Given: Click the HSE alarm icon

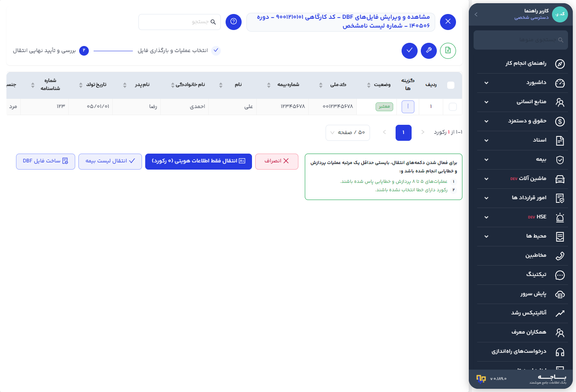Looking at the screenshot, I should click(560, 217).
